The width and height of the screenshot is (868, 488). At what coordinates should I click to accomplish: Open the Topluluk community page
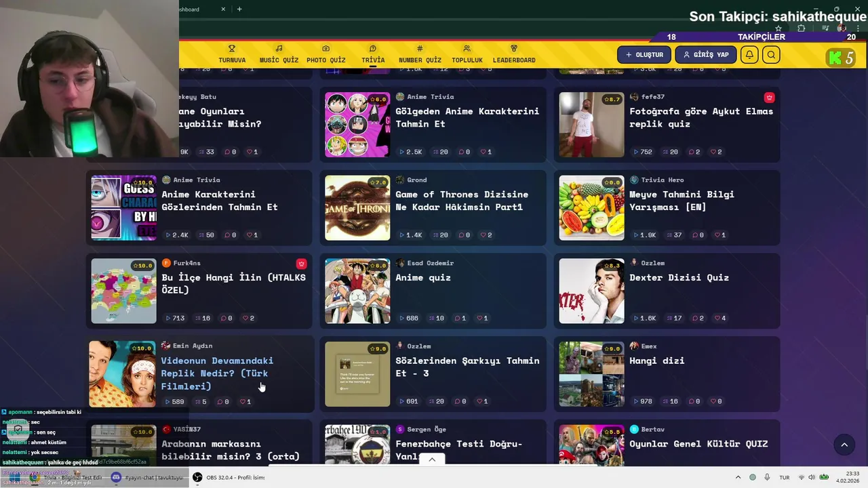click(x=467, y=54)
